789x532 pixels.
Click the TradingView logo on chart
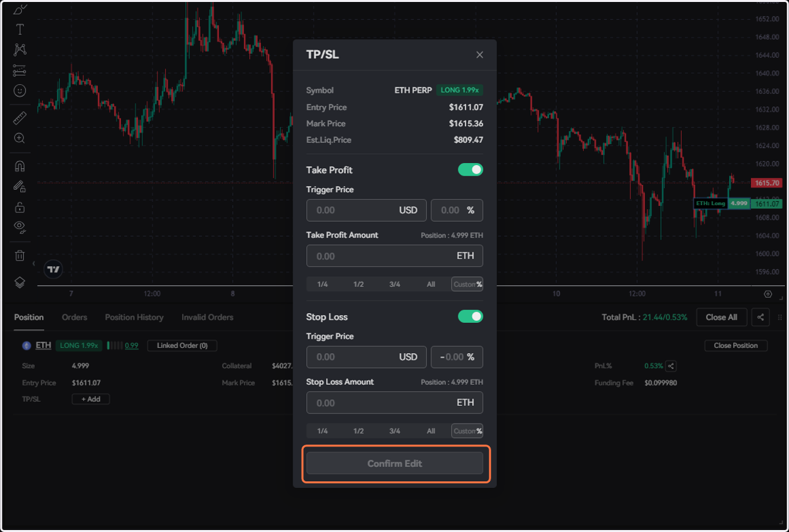(54, 269)
